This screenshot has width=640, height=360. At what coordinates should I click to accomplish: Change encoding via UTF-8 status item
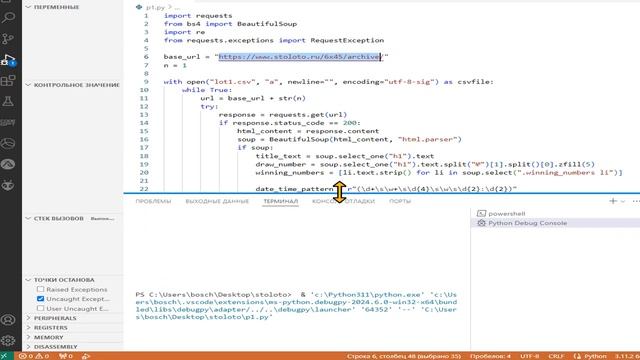(529, 356)
